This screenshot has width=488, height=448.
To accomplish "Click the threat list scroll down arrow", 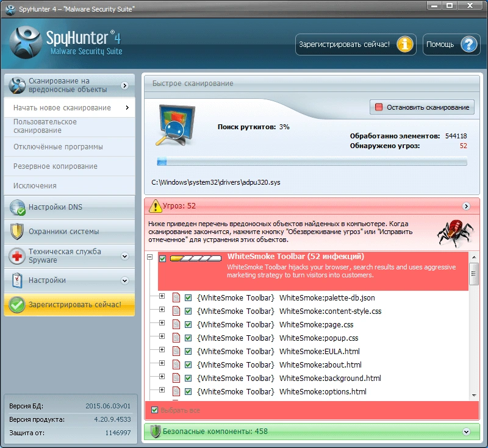I will point(474,396).
